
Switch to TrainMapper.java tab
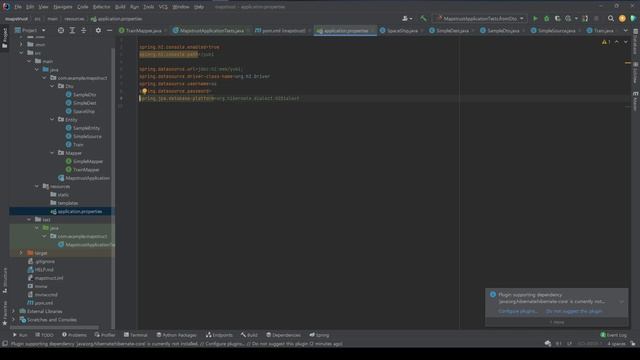(143, 31)
